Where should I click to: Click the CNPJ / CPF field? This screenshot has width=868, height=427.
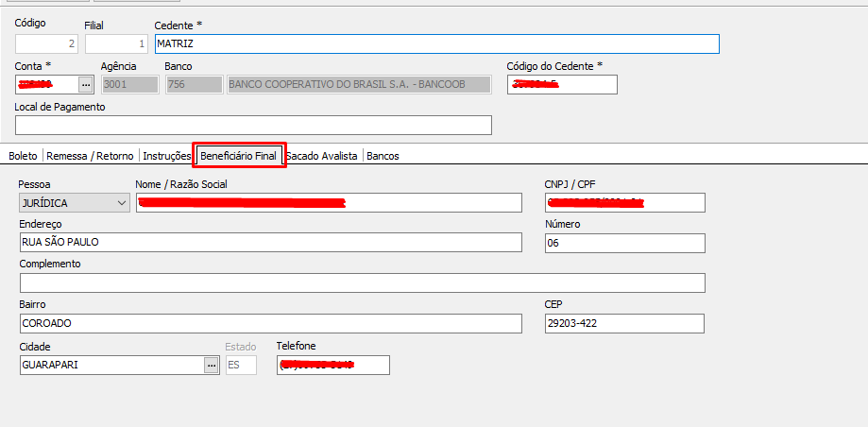coord(625,203)
